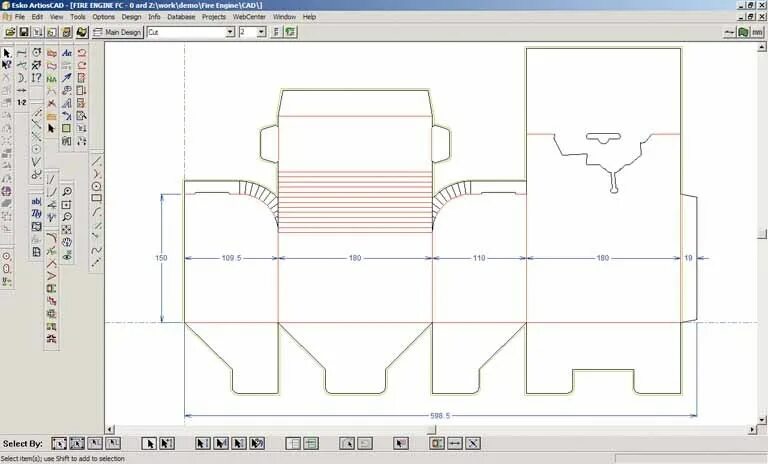Click the green book icon top right
This screenshot has height=464, width=768.
point(743,32)
